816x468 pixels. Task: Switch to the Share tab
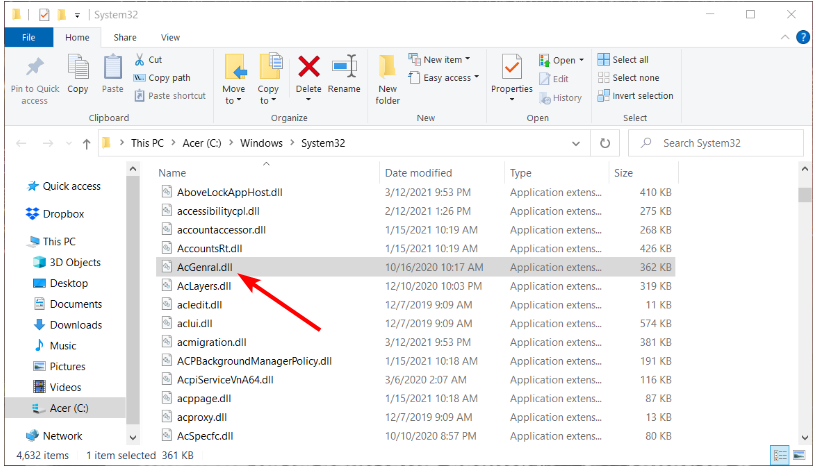[125, 37]
